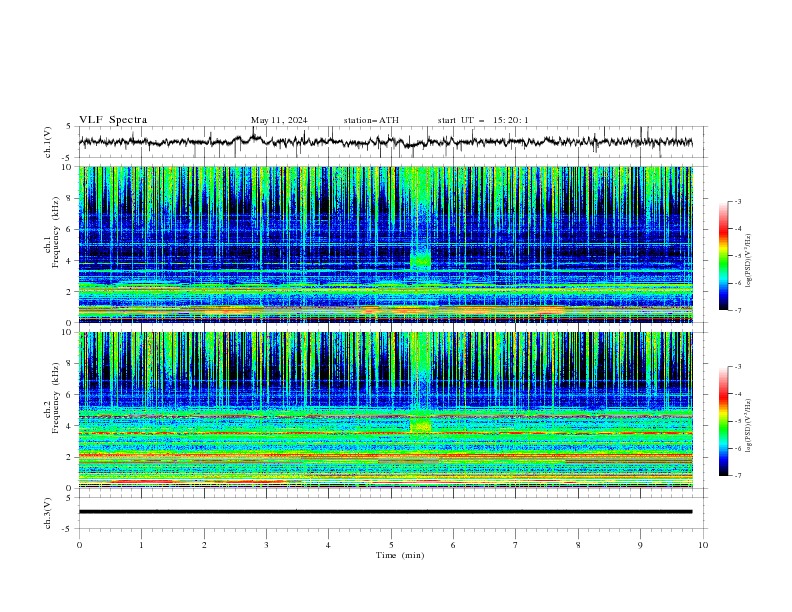Click the "-3" tick on ch.1 colorbar

(x=738, y=201)
